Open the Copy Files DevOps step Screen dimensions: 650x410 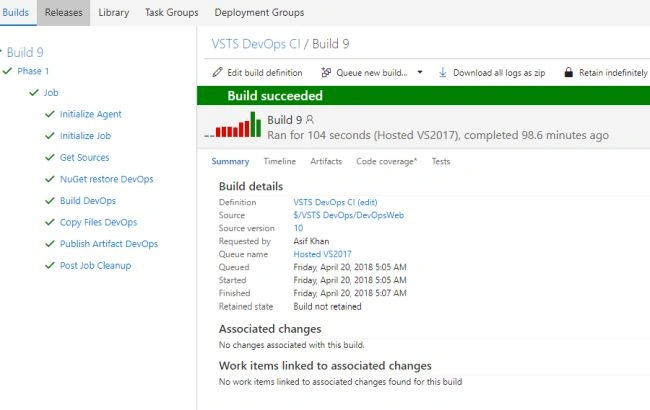(x=98, y=222)
